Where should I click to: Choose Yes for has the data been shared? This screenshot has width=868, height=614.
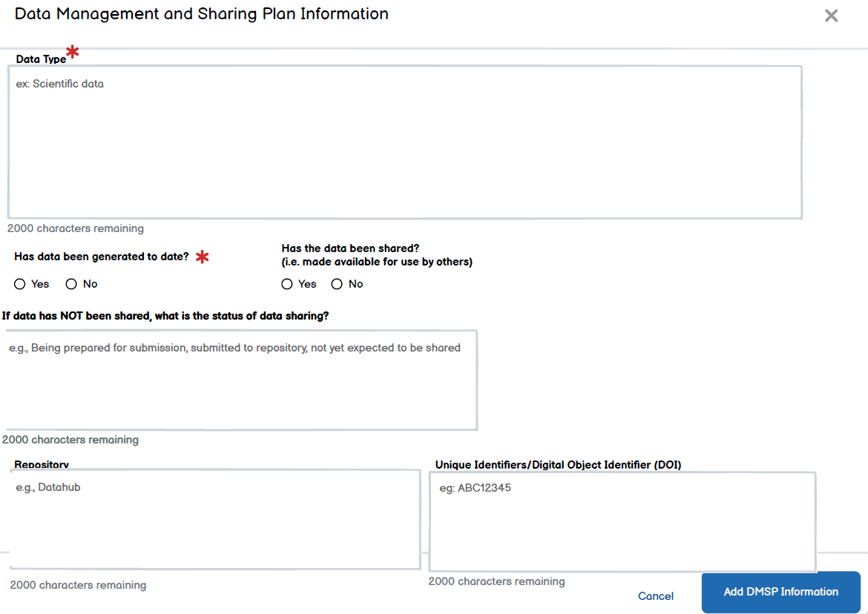coord(287,284)
